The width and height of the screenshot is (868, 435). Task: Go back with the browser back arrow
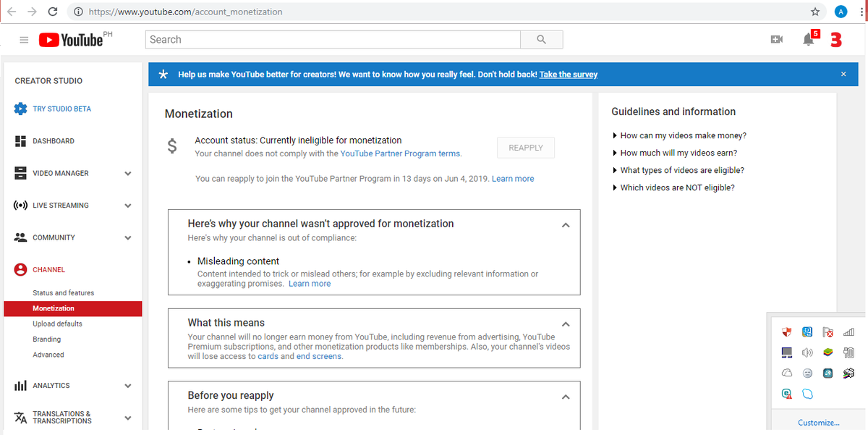click(11, 12)
